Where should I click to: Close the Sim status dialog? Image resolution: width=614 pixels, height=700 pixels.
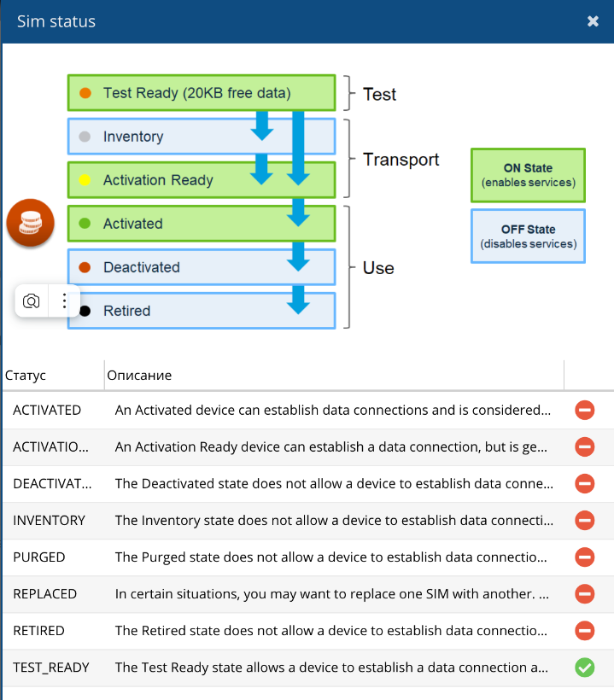(x=593, y=21)
